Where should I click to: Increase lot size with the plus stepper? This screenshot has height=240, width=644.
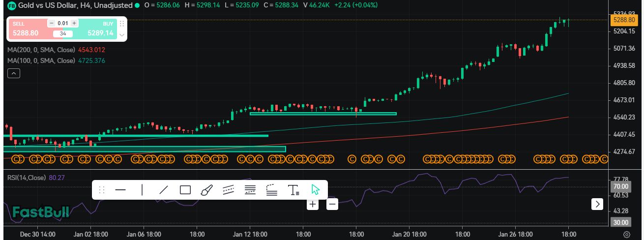74,23
